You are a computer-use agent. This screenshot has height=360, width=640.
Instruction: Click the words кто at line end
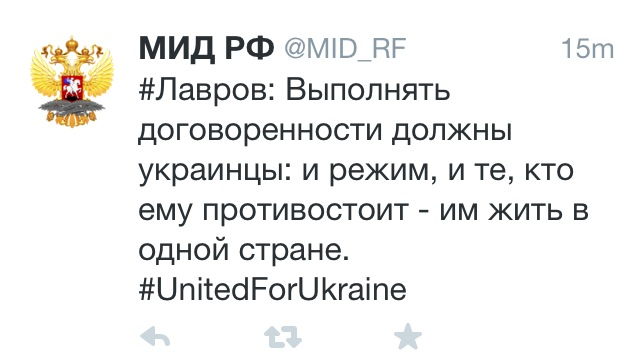pos(548,171)
